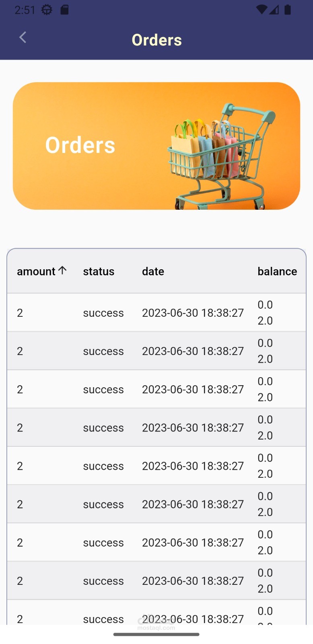313x644 pixels.
Task: Tap the home gesture bar at bottom
Action: (156, 635)
